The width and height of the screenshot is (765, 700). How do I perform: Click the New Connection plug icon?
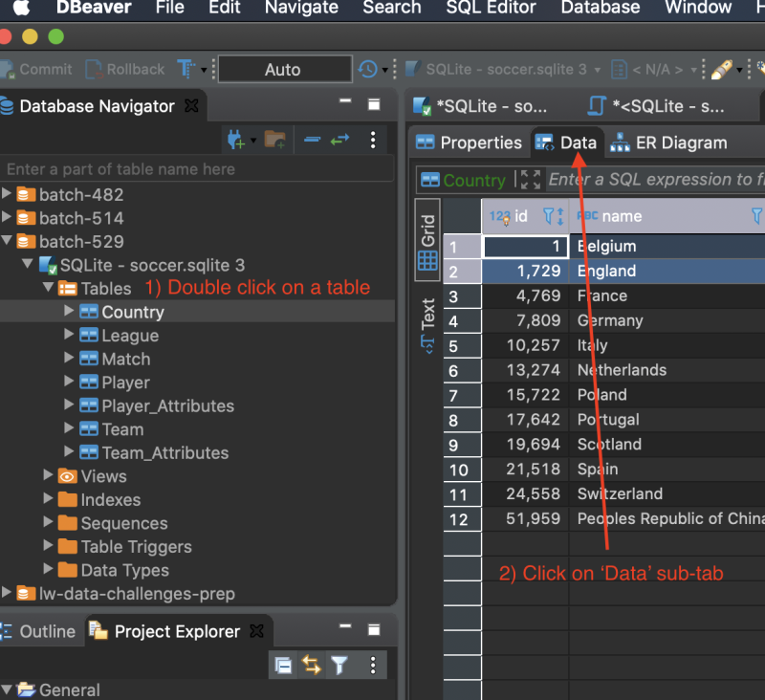(x=236, y=140)
